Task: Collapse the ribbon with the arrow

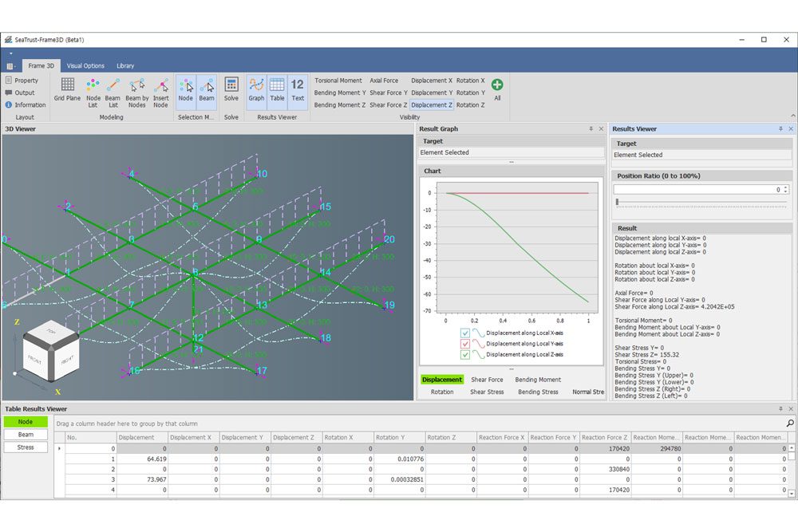Action: point(792,116)
